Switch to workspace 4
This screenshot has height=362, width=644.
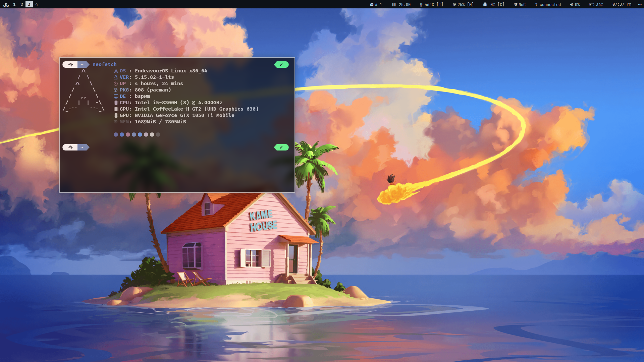coord(37,5)
